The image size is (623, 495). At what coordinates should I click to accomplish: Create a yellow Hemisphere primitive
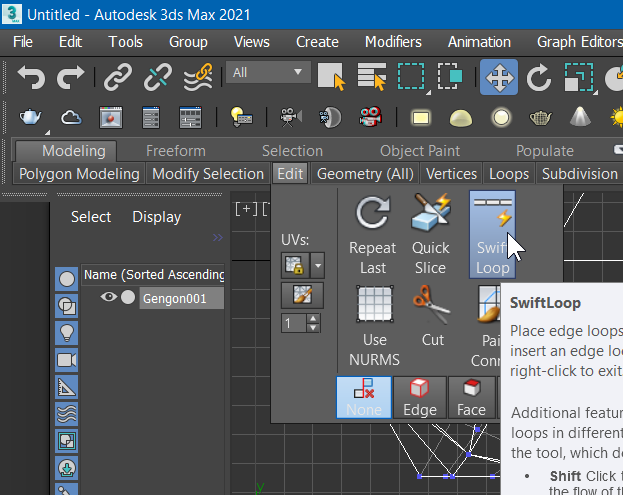(x=461, y=118)
